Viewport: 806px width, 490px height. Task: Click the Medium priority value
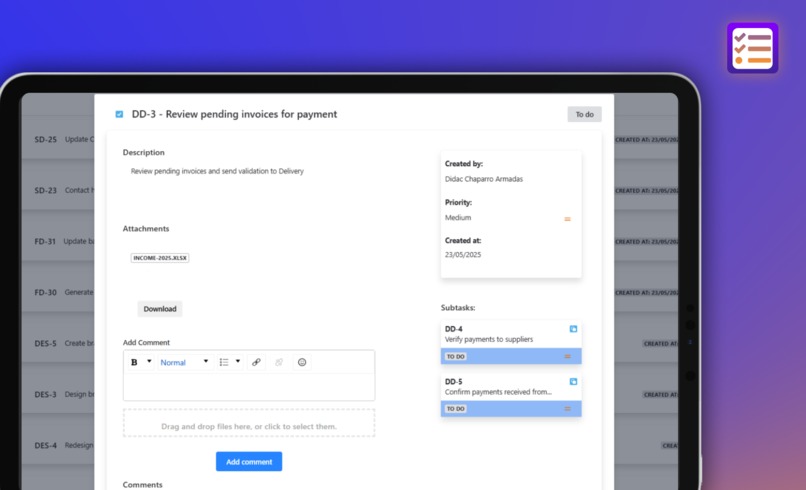(x=458, y=217)
